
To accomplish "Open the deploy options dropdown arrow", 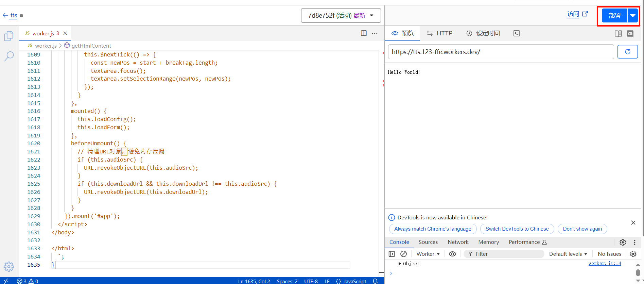I will 632,16.
